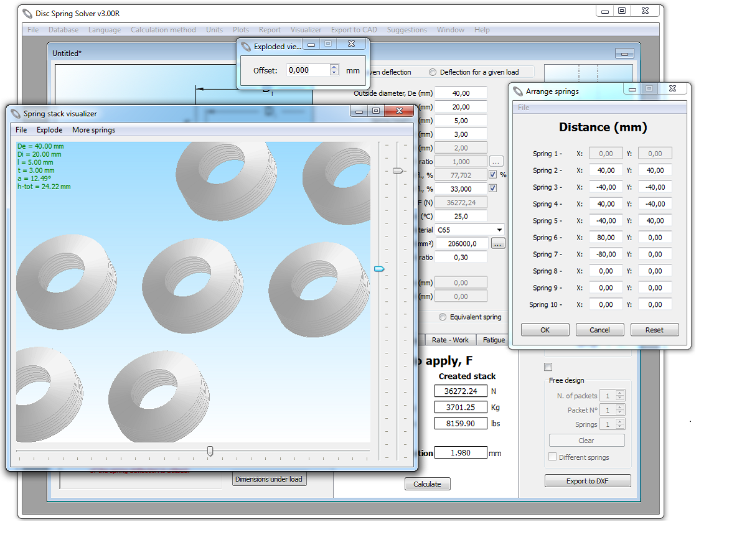
Task: Click the Spring 5 X field
Action: (606, 220)
